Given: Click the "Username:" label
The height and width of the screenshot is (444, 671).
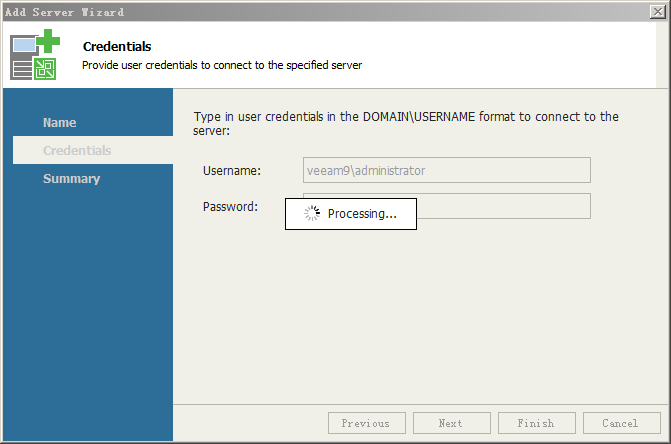Looking at the screenshot, I should tap(232, 171).
